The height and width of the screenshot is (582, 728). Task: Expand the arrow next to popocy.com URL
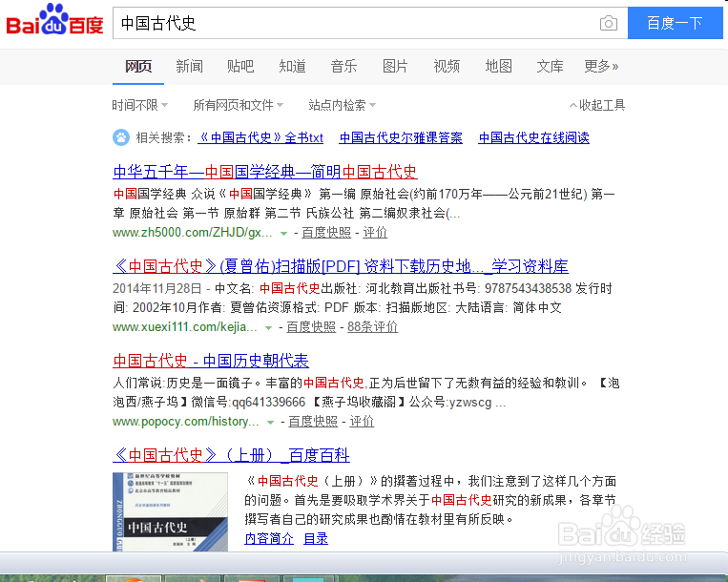pyautogui.click(x=270, y=423)
